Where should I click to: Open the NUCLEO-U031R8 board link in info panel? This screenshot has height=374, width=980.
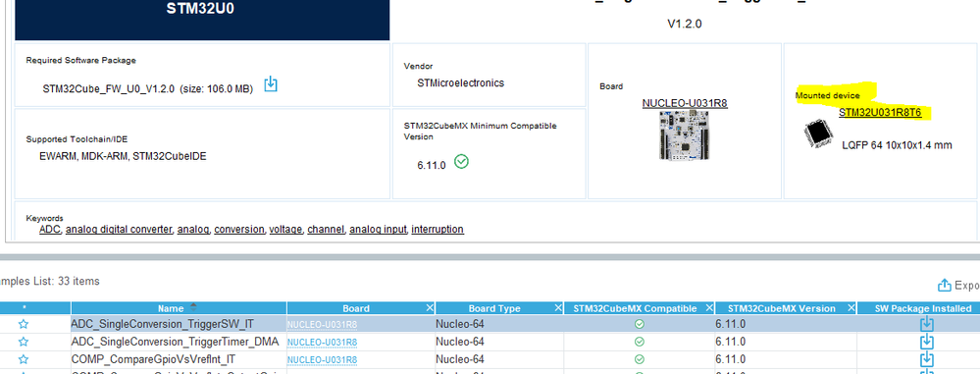coord(685,103)
